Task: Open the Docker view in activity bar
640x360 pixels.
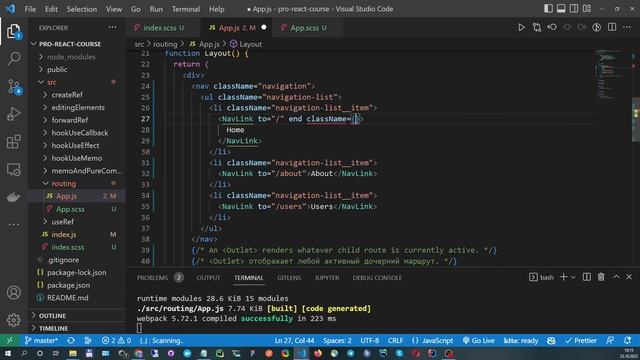Action: point(13,197)
